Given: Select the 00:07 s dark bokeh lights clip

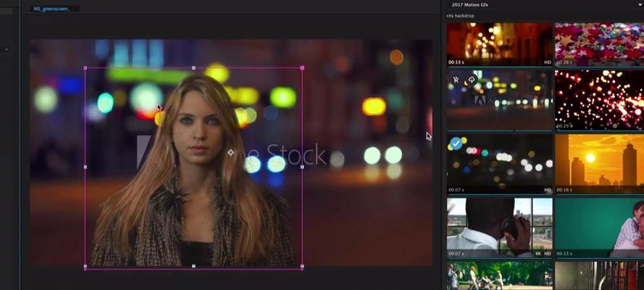Looking at the screenshot, I should (x=499, y=164).
